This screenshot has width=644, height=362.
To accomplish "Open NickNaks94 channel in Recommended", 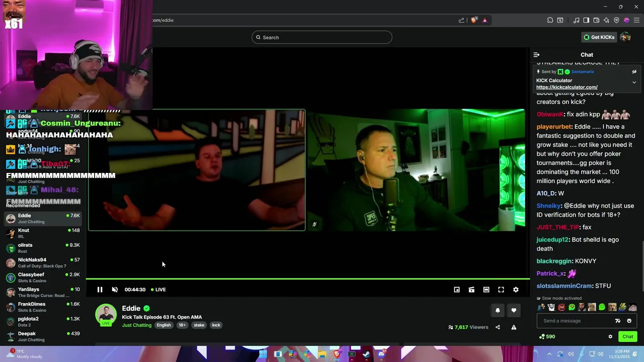I will (x=43, y=263).
